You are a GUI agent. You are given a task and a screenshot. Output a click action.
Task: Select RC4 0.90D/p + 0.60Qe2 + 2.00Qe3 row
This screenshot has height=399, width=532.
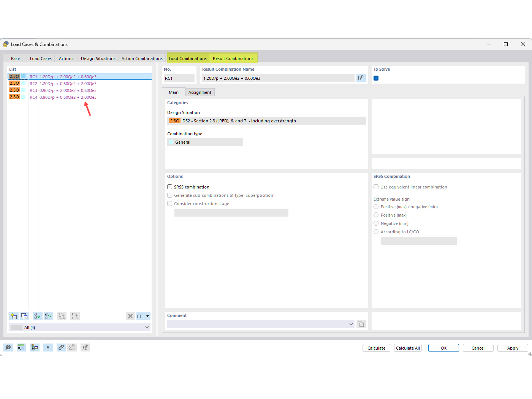pos(80,97)
